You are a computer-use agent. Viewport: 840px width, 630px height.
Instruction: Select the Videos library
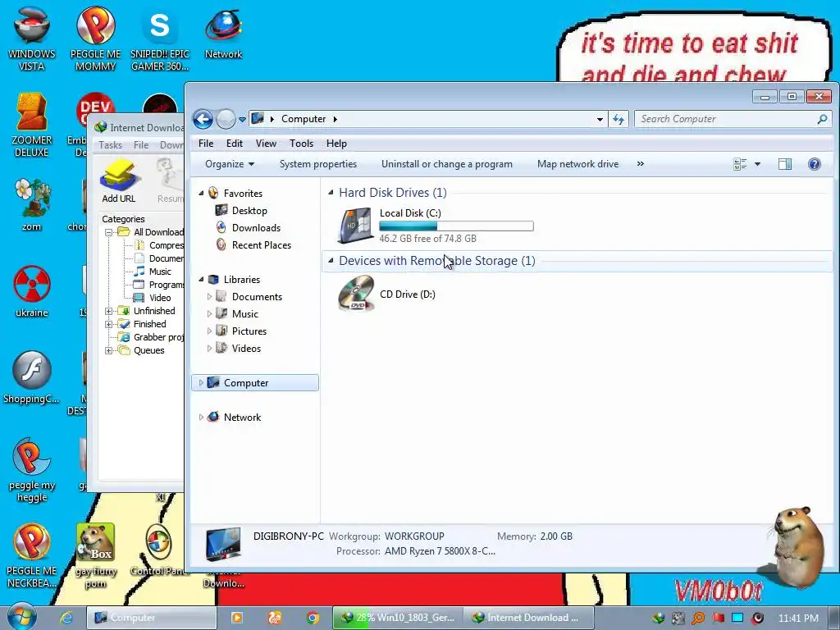[246, 348]
